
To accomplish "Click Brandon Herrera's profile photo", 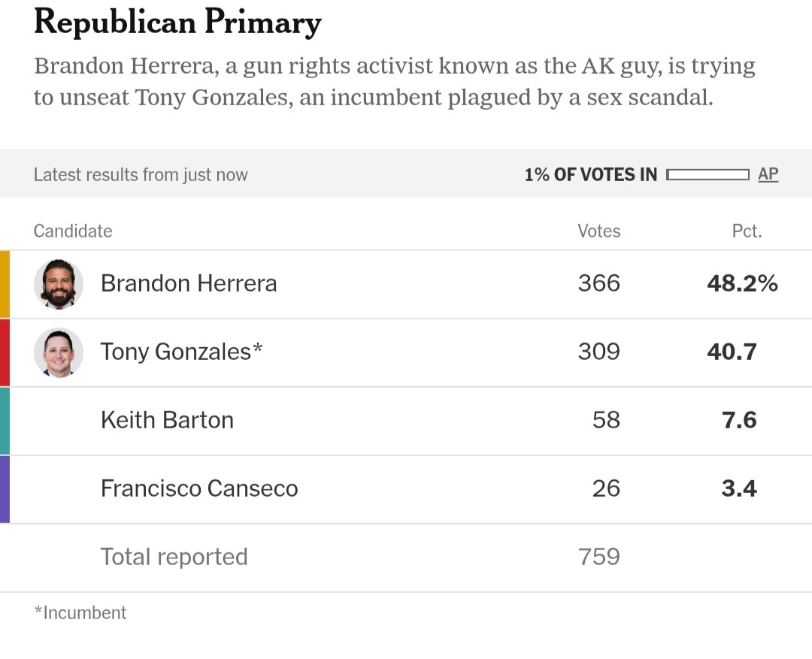I will pyautogui.click(x=59, y=284).
